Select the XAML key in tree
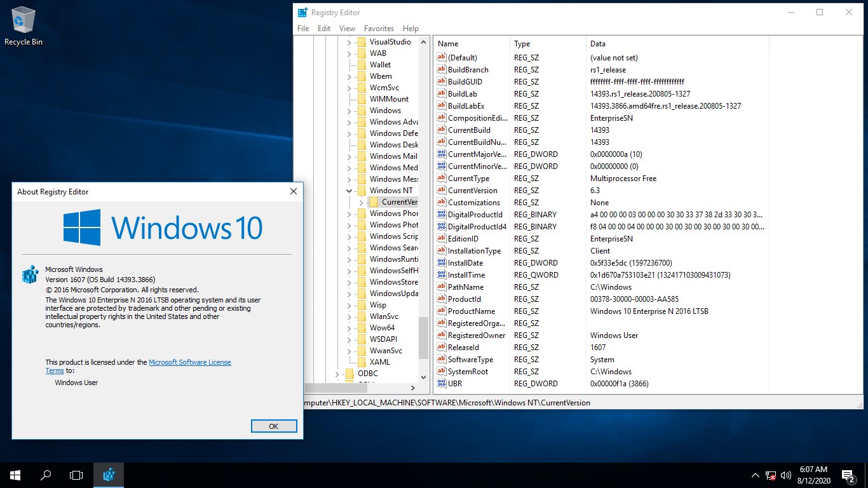Screen dimensions: 868x488 pos(380,362)
